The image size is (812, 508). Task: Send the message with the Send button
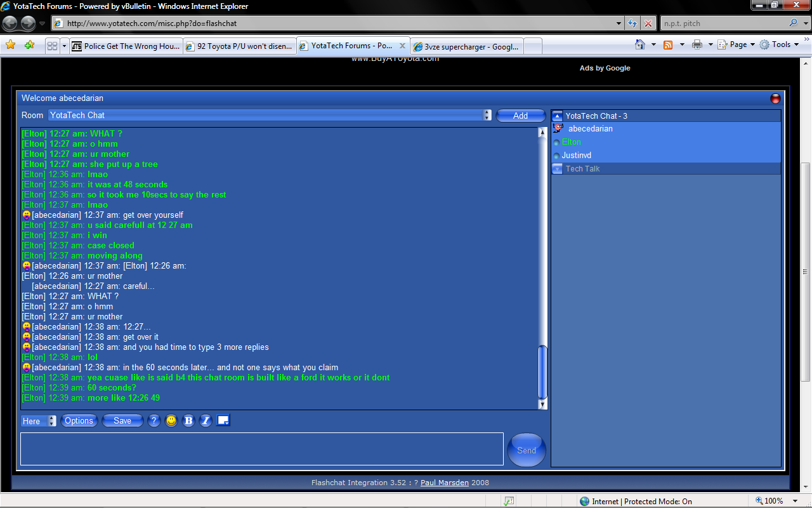pos(527,450)
